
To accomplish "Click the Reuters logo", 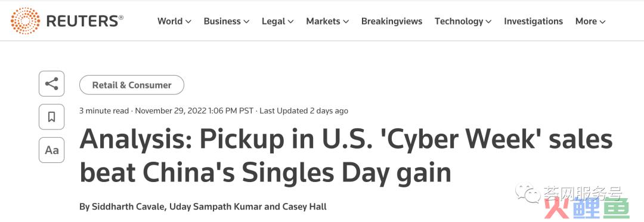I will (x=67, y=21).
